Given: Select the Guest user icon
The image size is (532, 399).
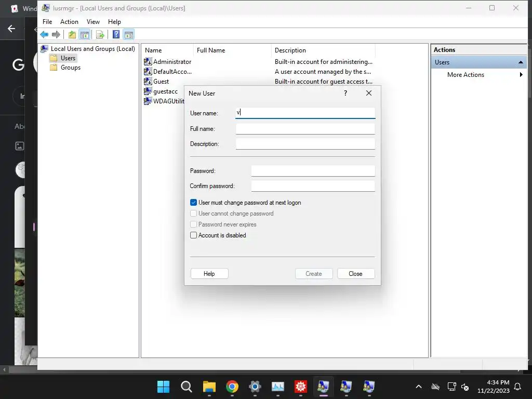Looking at the screenshot, I should (148, 81).
